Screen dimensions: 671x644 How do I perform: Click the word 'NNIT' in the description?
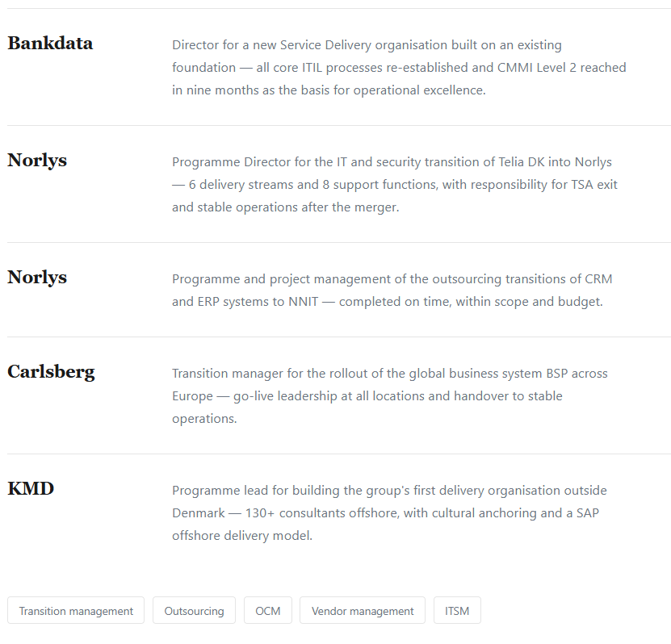[304, 302]
